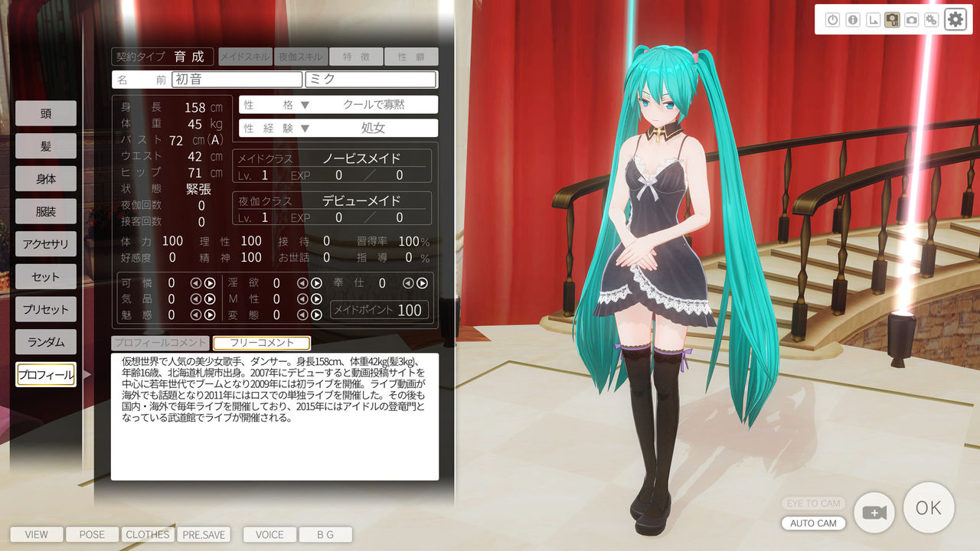Screen dimensions: 980x551
Task: Decrease the 気品 stat with left arrow
Action: tap(196, 298)
